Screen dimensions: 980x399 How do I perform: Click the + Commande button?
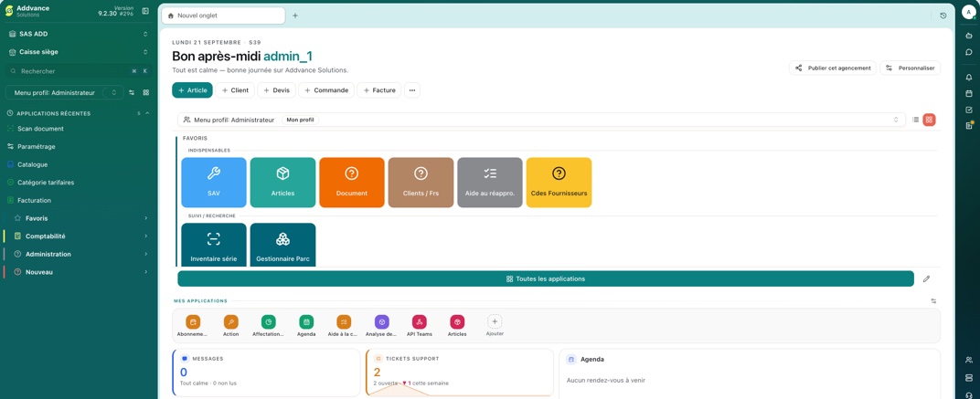pos(326,89)
